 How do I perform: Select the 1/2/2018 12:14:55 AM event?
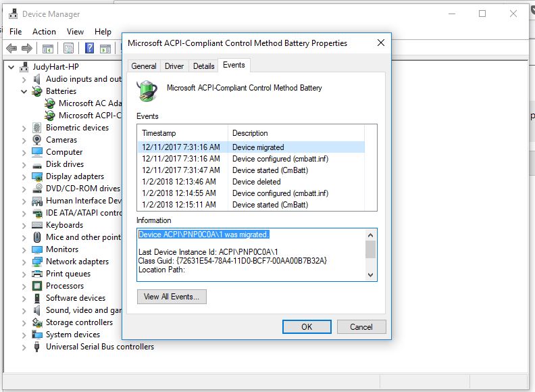point(251,193)
